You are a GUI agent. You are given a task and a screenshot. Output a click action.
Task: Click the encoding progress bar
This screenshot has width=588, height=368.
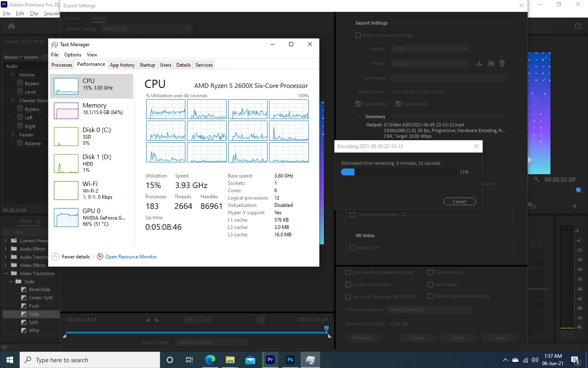tap(399, 172)
